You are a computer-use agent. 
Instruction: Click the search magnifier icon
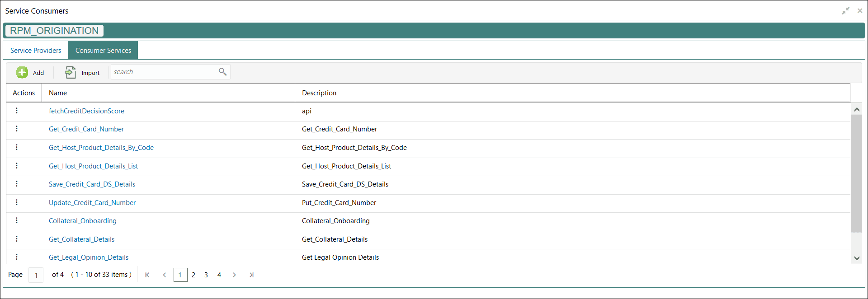point(222,72)
